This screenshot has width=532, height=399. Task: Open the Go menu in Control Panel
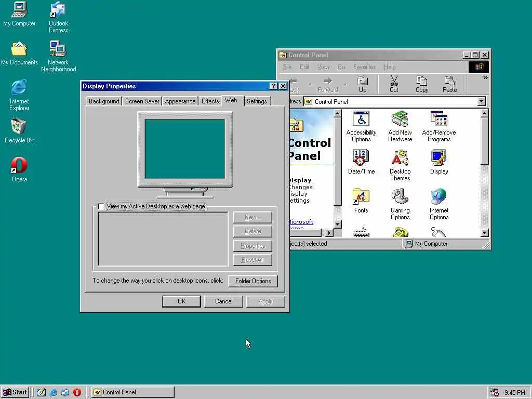(x=341, y=67)
